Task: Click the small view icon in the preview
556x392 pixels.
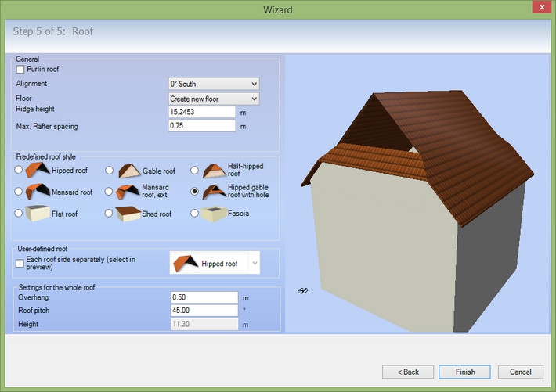Action: pos(302,290)
